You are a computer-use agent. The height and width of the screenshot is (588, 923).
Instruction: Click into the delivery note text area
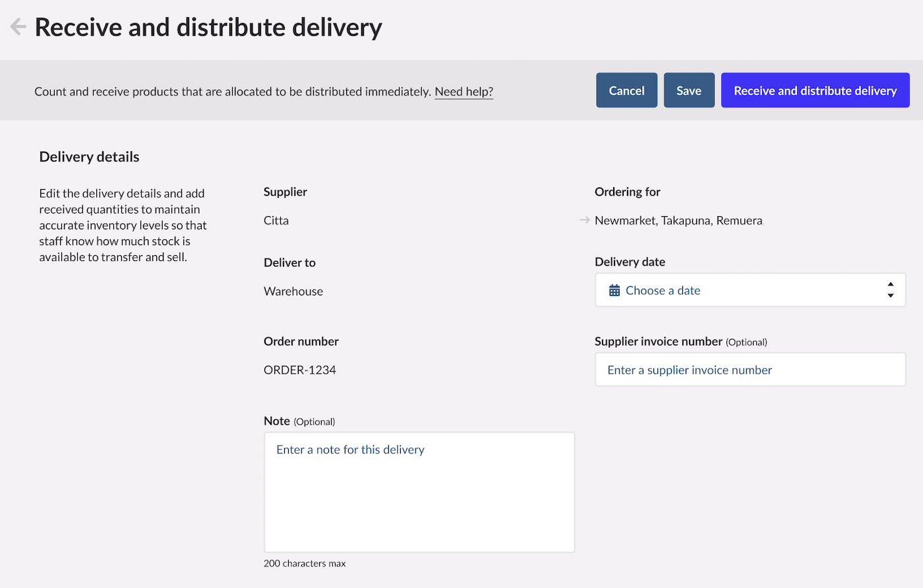pyautogui.click(x=419, y=492)
